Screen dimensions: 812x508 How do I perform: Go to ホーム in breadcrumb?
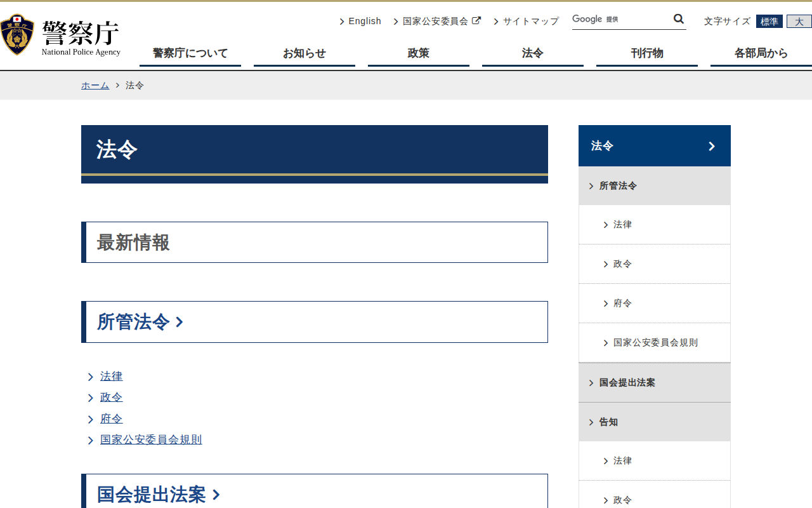[95, 85]
